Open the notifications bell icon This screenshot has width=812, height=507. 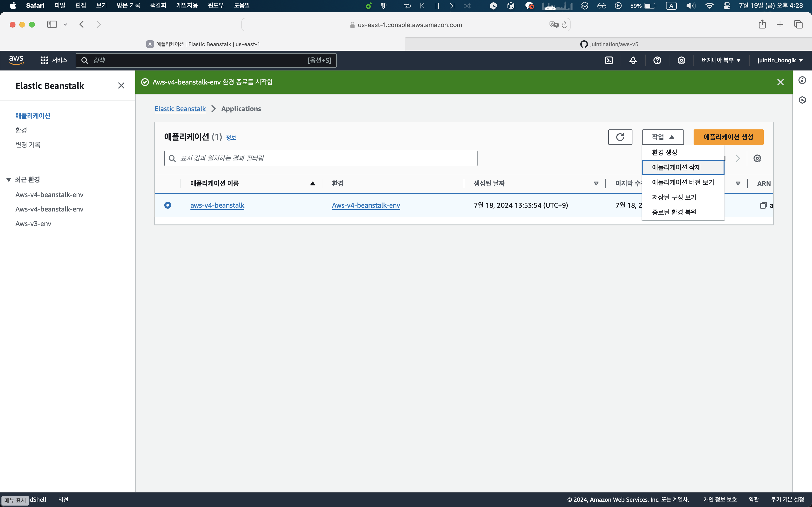pos(633,60)
